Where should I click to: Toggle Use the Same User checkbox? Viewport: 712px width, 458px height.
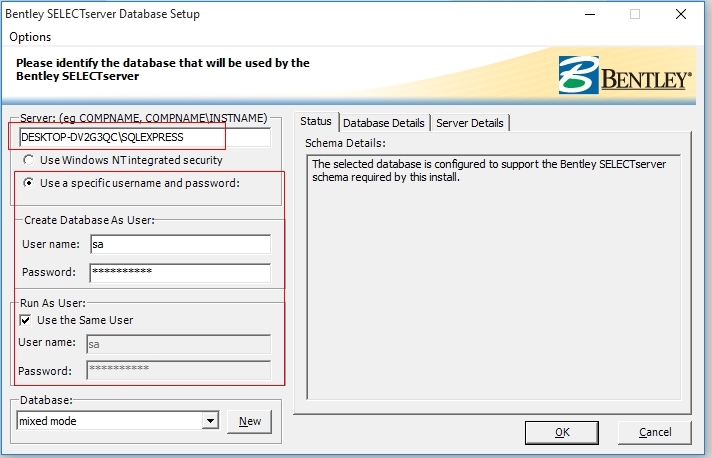(x=25, y=320)
